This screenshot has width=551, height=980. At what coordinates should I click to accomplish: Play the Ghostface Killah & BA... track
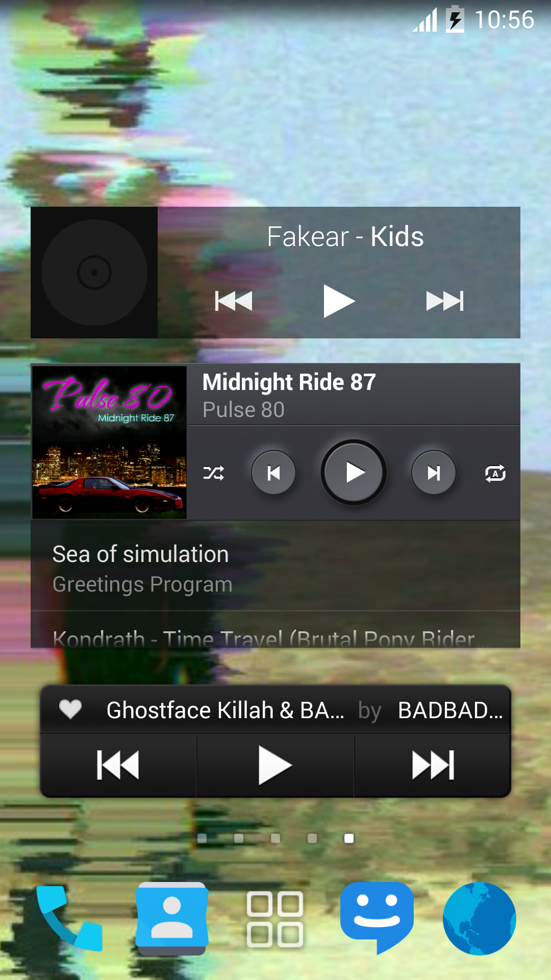(x=275, y=765)
